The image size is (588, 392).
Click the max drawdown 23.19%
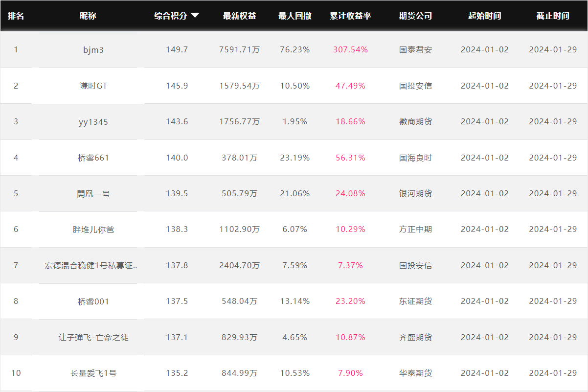coord(295,158)
